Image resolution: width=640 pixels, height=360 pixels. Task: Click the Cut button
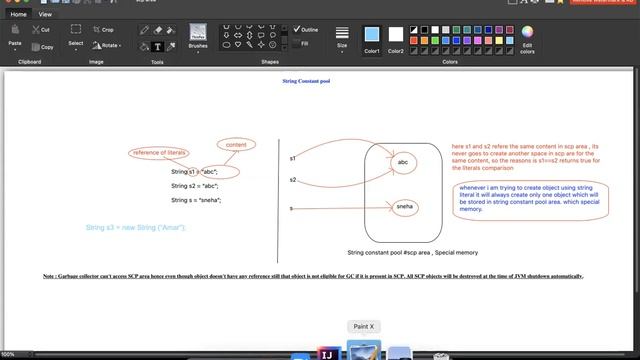pos(41,29)
